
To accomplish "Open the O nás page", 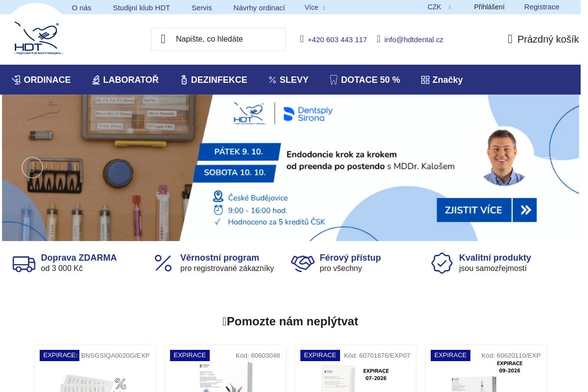I will pos(81,7).
